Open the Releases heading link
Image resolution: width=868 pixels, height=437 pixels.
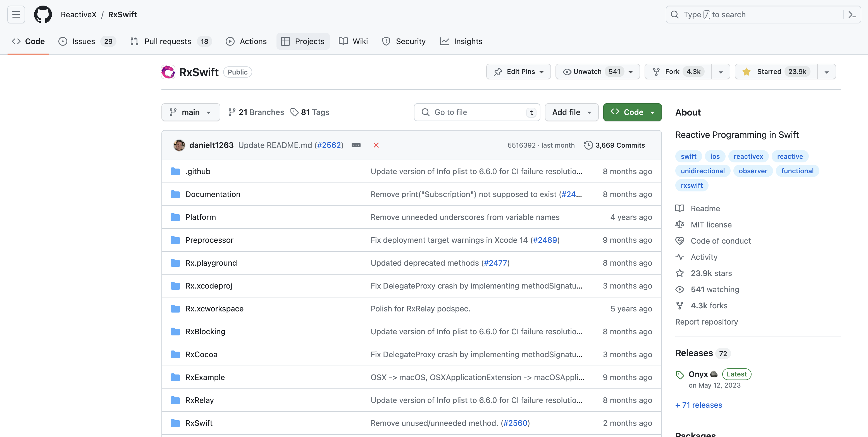[694, 353]
